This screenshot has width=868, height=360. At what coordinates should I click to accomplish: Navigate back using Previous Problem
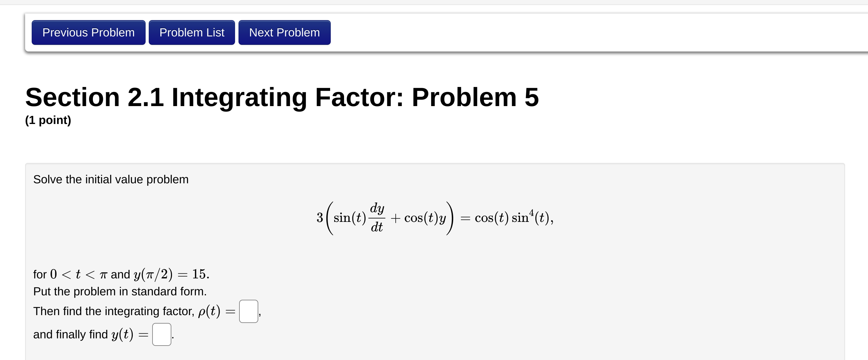coord(88,32)
